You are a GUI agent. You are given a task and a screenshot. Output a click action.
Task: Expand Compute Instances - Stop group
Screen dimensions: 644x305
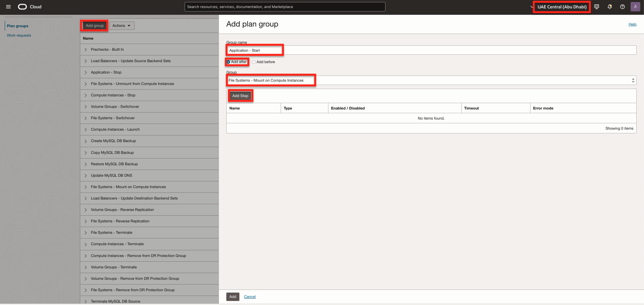(x=86, y=95)
